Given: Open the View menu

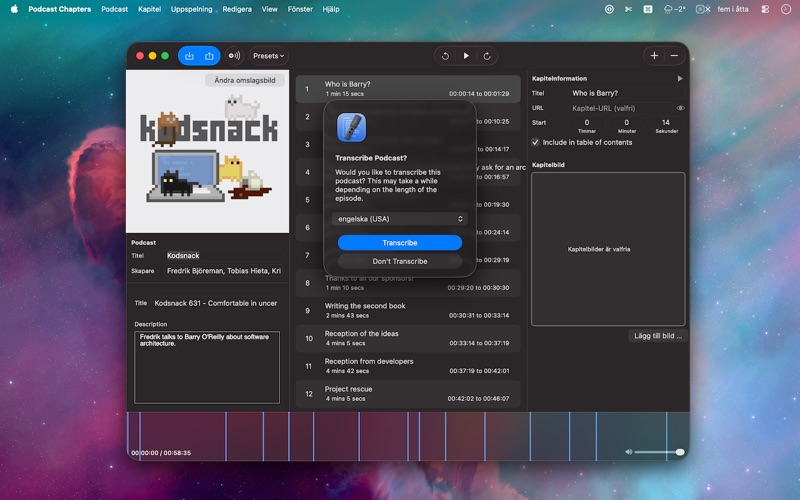Looking at the screenshot, I should click(269, 9).
